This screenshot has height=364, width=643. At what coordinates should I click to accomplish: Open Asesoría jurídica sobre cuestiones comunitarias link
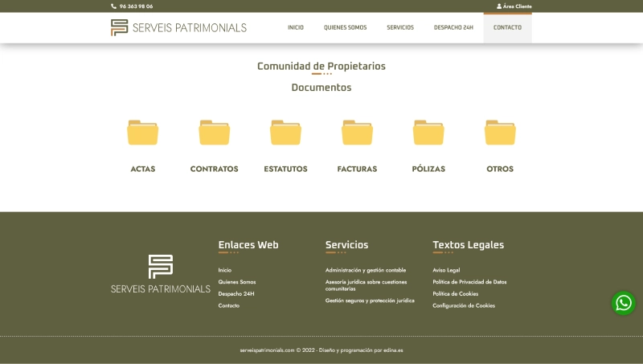[367, 285]
